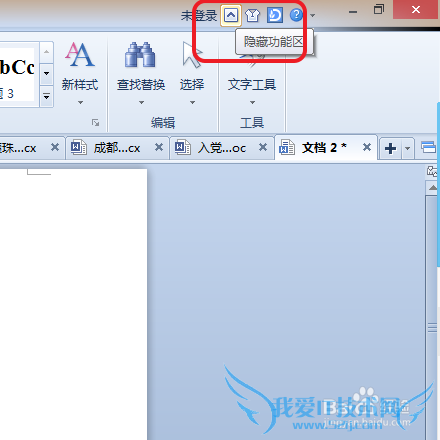The image size is (440, 440).
Task: Click styles gallery down arrow
Action: click(47, 73)
